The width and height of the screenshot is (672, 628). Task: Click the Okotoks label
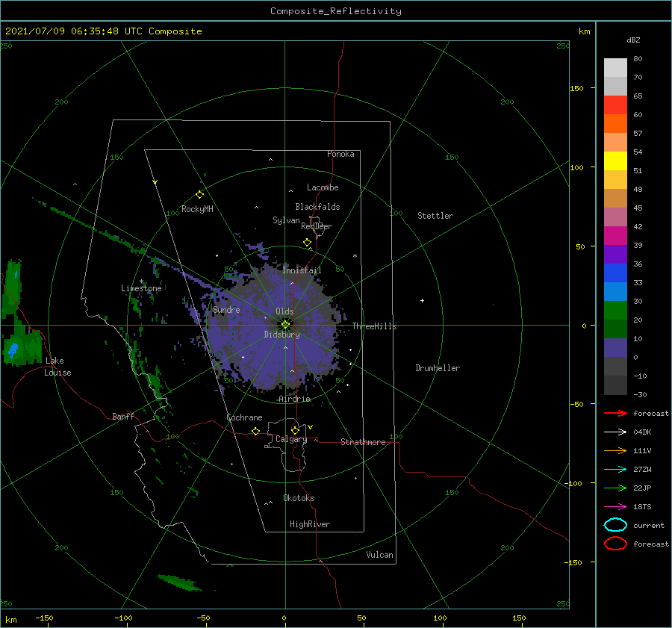(x=299, y=498)
